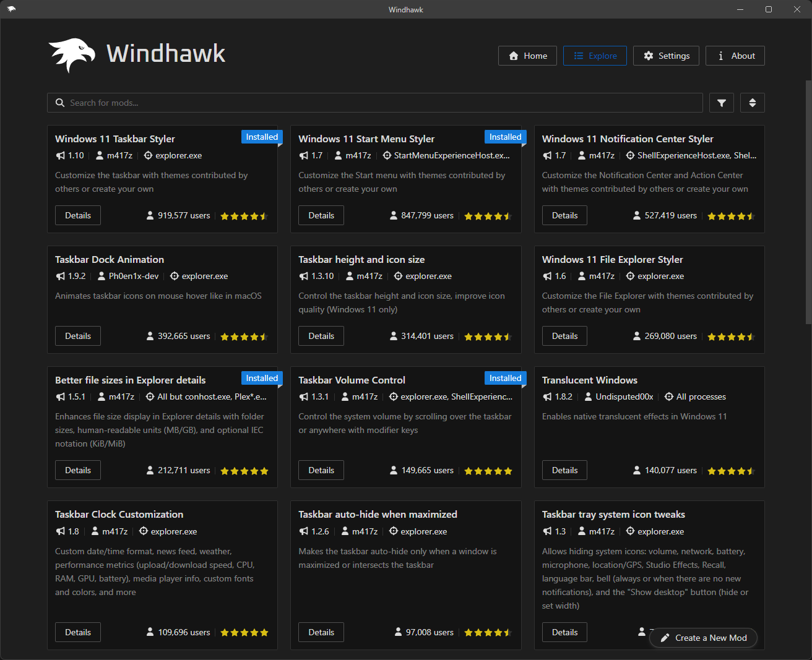Click the process target icon beside ShellExperienceHost.exe
Screen dimensions: 812x660
click(x=630, y=155)
